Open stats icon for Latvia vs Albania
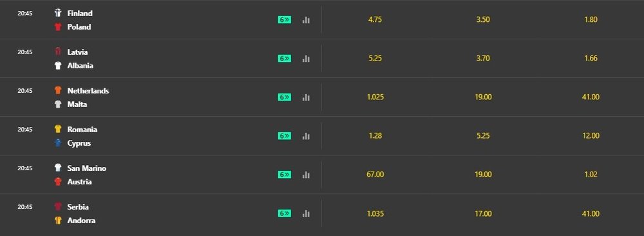644x236 pixels. pyautogui.click(x=306, y=59)
